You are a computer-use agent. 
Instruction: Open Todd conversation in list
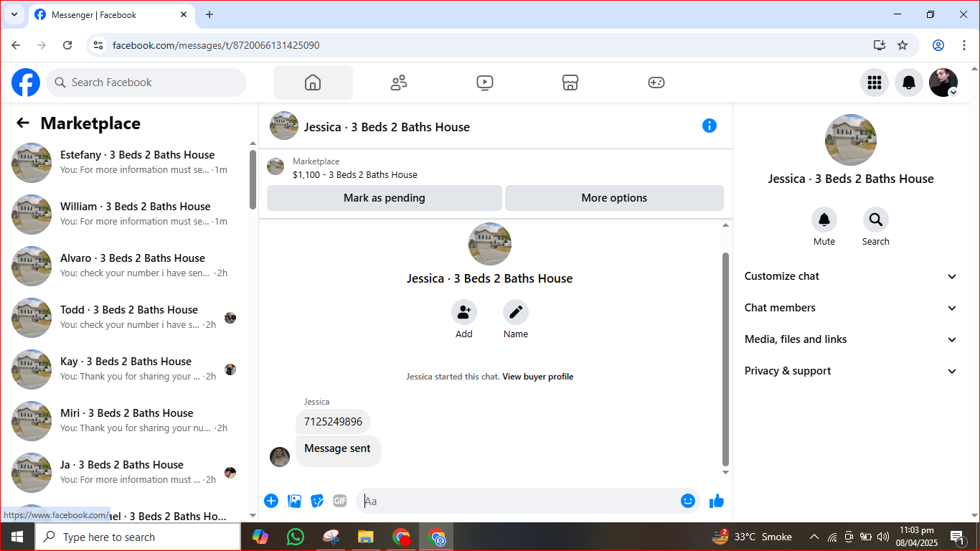pos(126,318)
